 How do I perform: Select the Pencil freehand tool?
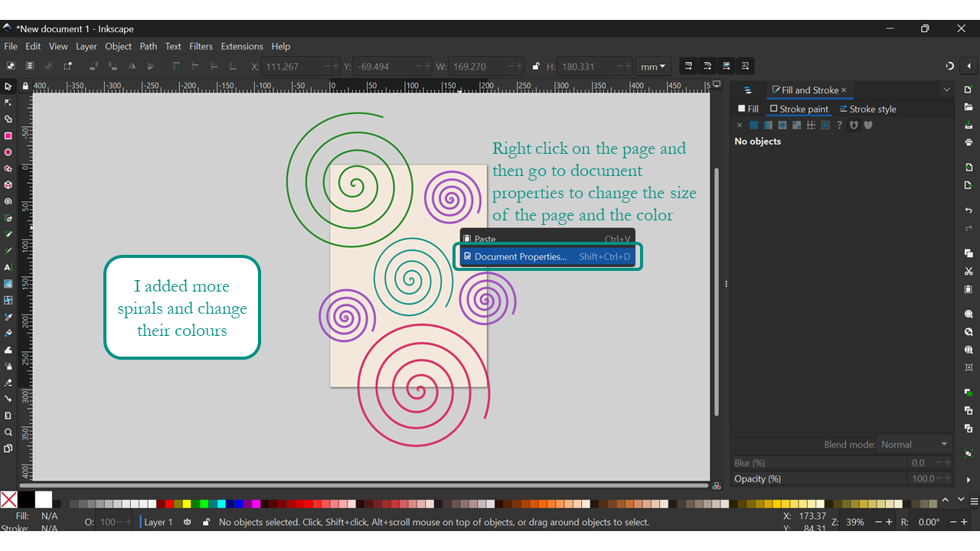8,234
